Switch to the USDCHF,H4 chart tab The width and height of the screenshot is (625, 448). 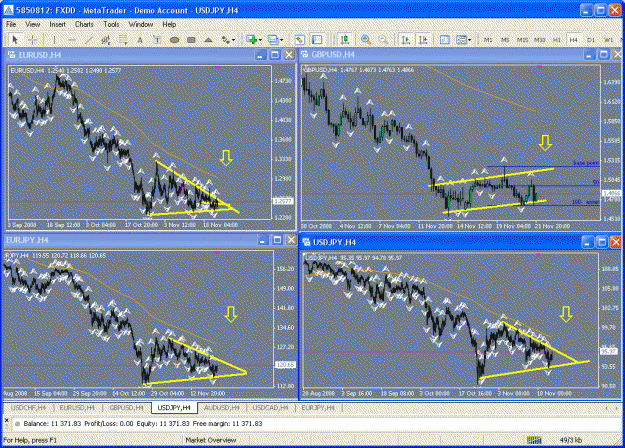pos(28,408)
